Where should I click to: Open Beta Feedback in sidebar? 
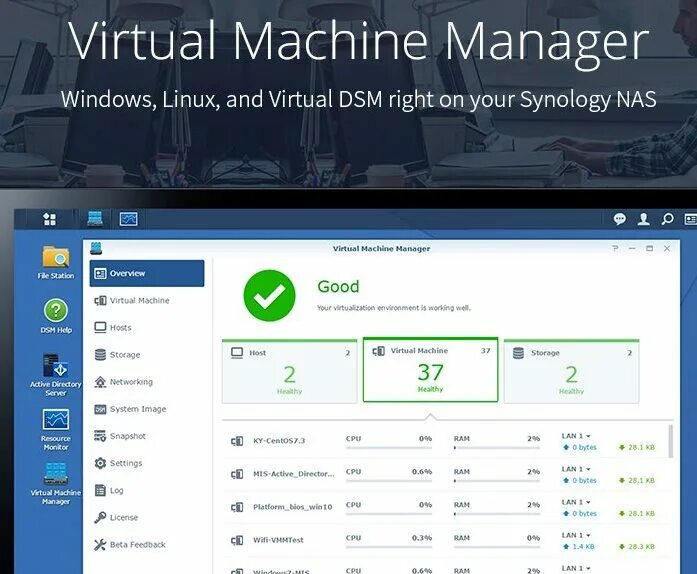147,545
